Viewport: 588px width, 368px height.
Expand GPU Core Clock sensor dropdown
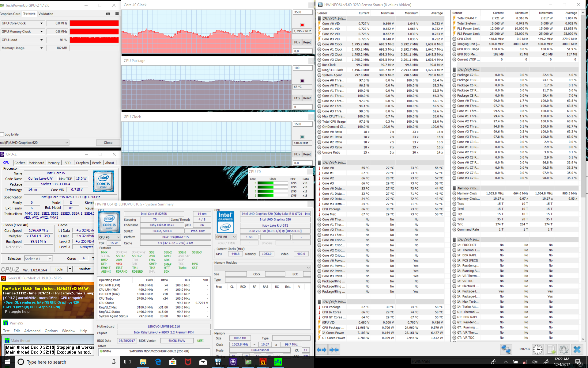(x=42, y=23)
